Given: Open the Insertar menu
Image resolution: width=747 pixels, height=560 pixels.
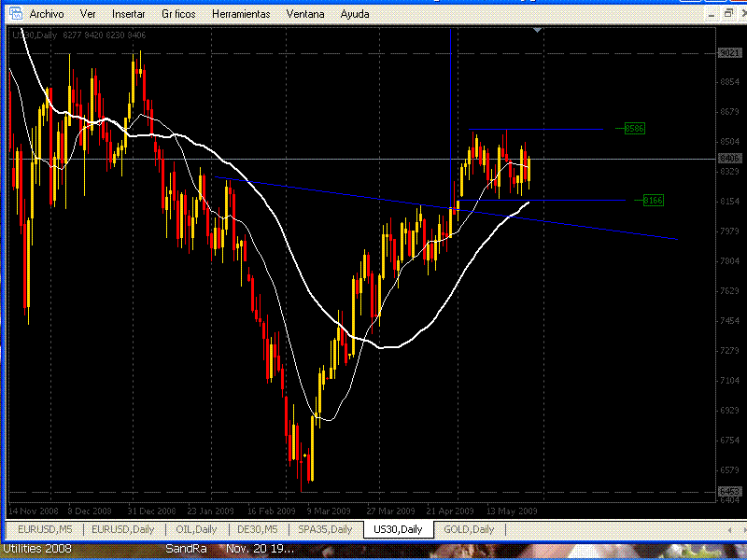Looking at the screenshot, I should [x=129, y=14].
